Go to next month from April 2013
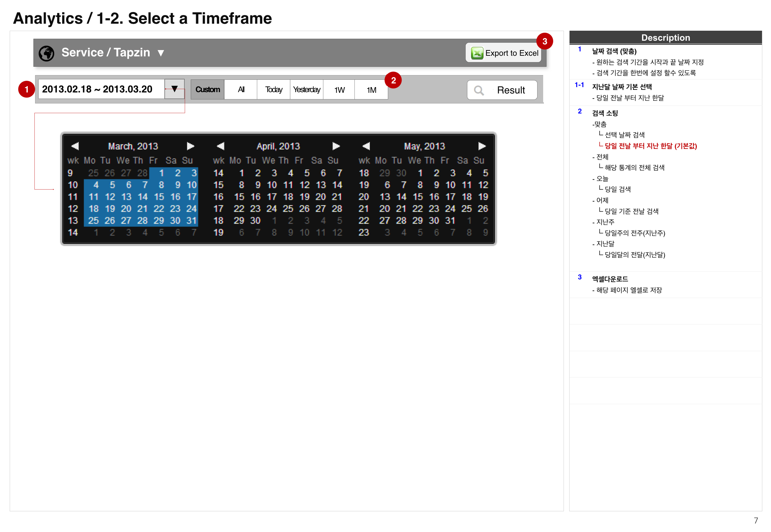Viewport: 771px width, 532px height. pos(336,146)
